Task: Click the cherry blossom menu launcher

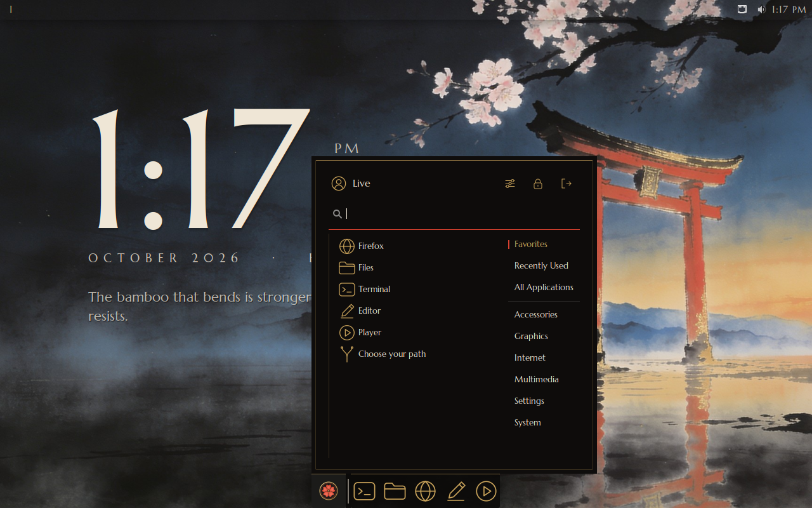Action: 329,491
